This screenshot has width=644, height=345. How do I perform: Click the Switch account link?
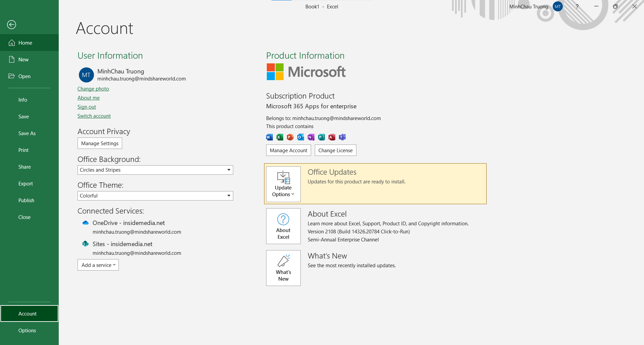pyautogui.click(x=94, y=116)
